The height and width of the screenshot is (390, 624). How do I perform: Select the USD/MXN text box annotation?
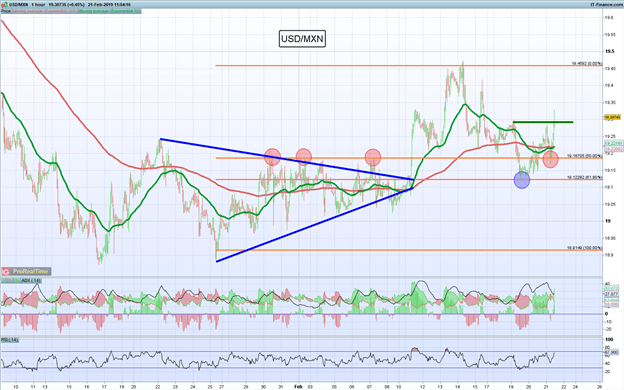302,39
